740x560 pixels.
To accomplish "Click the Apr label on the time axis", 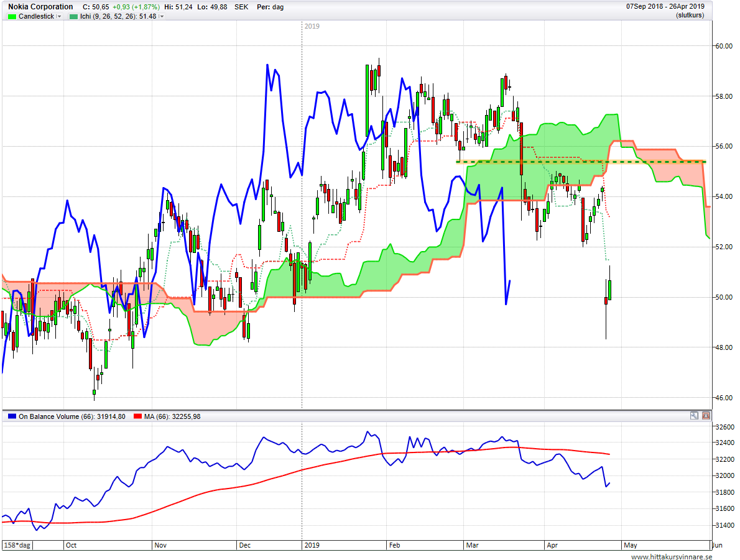I will pos(552,545).
